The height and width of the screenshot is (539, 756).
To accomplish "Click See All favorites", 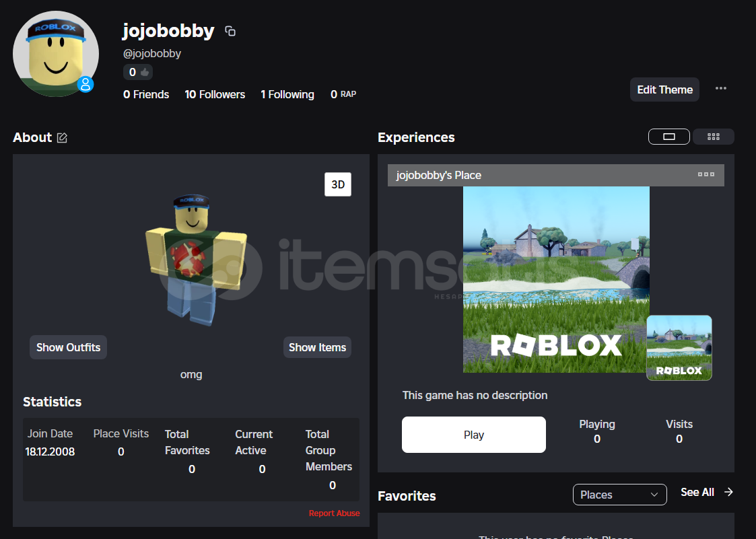I will point(697,493).
